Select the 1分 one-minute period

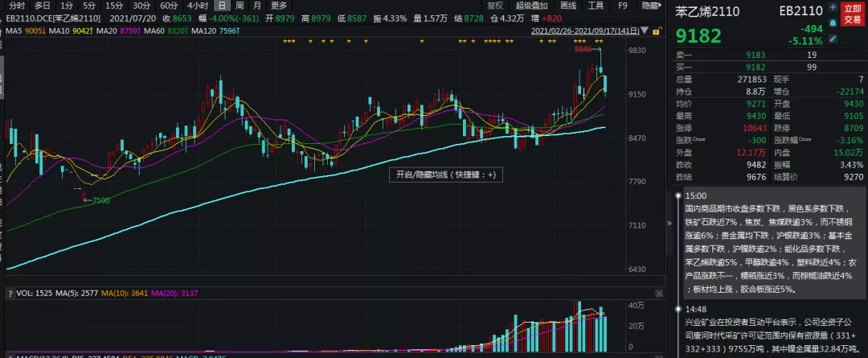click(x=67, y=6)
